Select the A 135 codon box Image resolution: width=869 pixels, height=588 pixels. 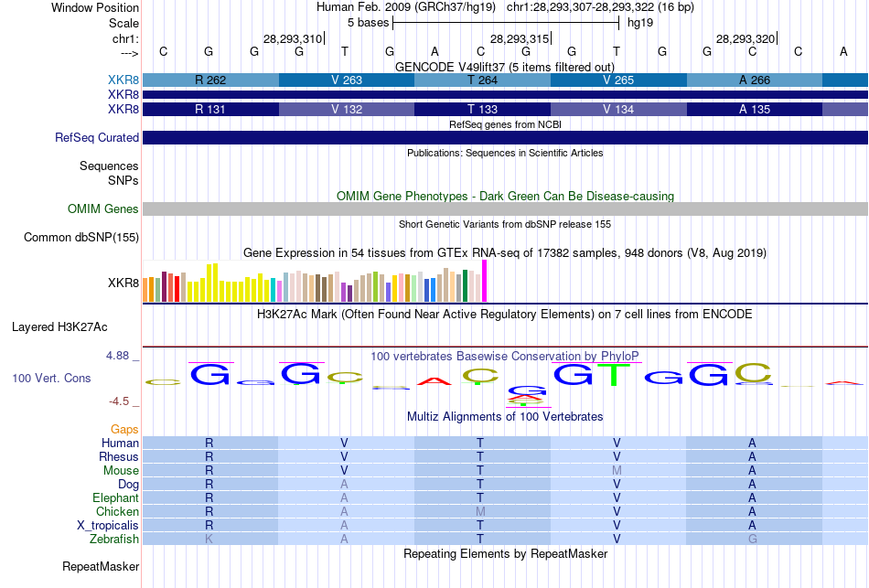(x=755, y=109)
